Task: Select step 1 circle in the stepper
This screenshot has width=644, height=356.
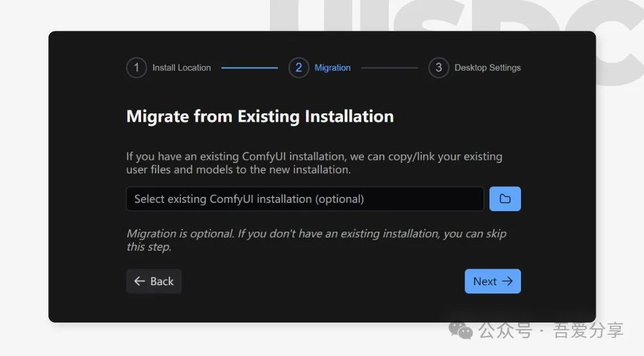Action: pos(137,68)
